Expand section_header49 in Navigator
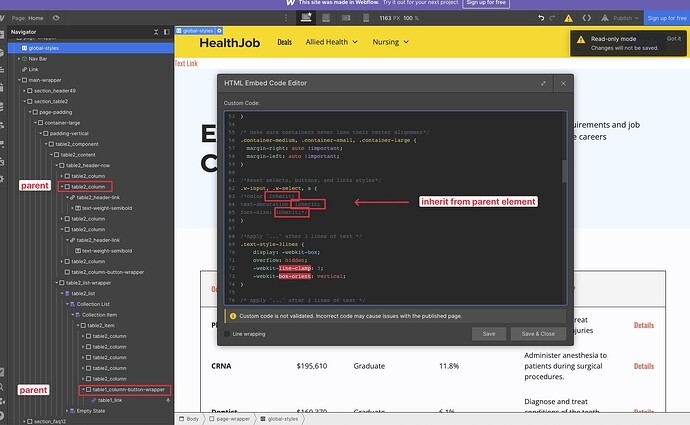 coord(25,91)
